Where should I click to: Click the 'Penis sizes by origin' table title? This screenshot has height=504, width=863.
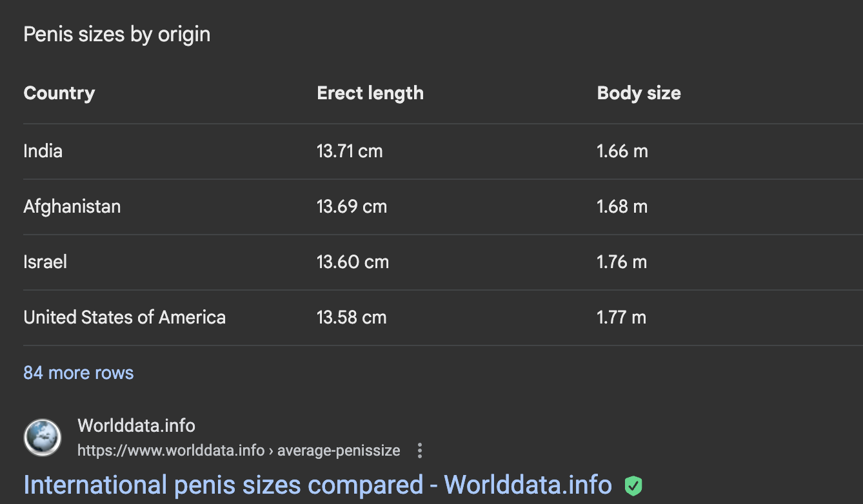tap(117, 34)
